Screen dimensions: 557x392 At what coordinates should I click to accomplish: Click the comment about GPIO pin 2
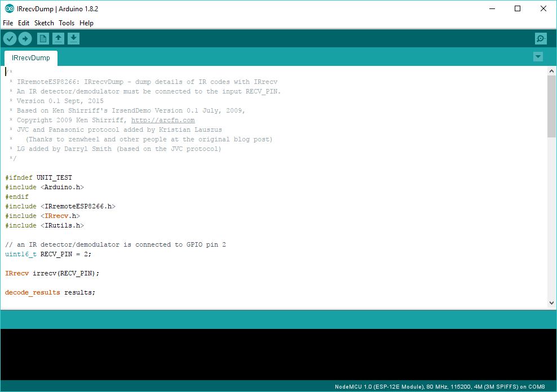tap(116, 244)
